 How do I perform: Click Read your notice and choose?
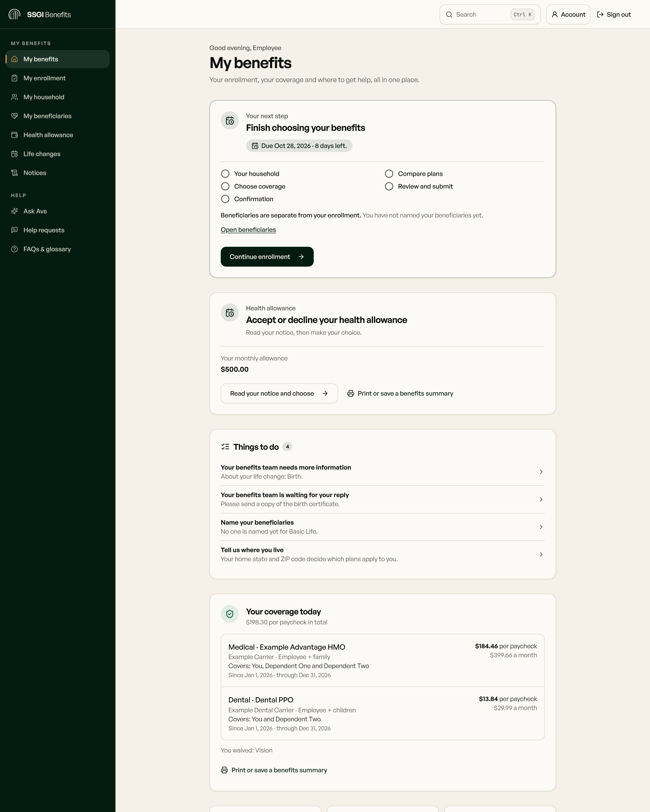(279, 393)
